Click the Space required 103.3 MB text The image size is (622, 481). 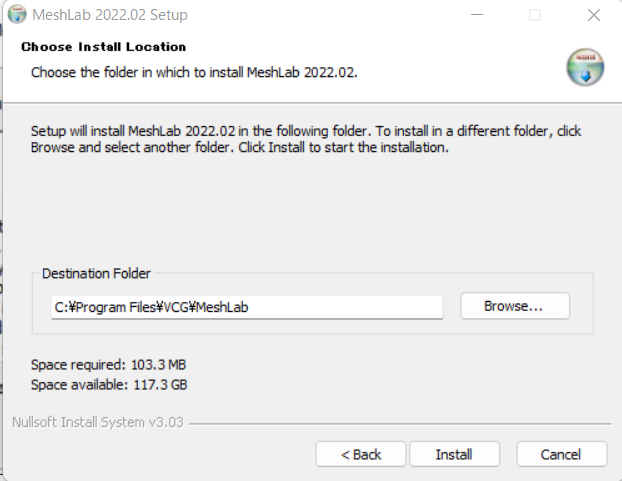[x=109, y=365]
